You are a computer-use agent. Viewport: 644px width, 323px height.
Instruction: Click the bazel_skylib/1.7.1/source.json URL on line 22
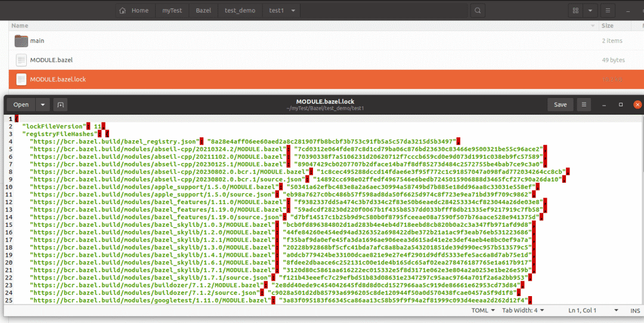150,278
